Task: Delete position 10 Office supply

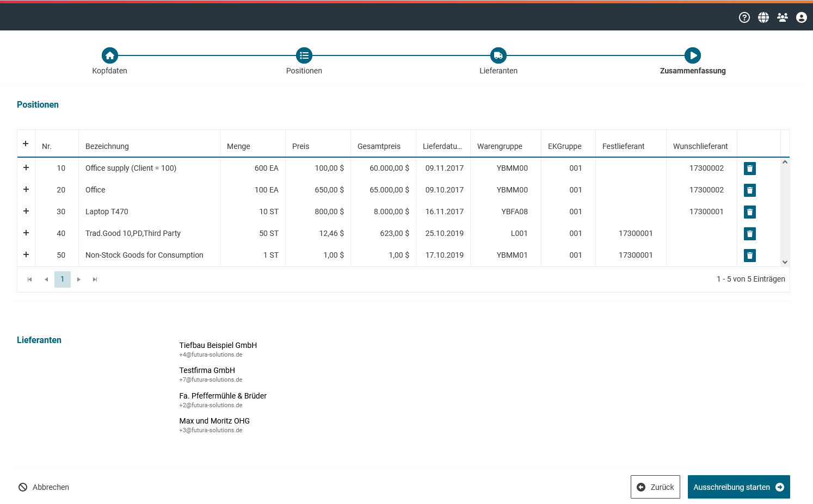Action: click(750, 169)
